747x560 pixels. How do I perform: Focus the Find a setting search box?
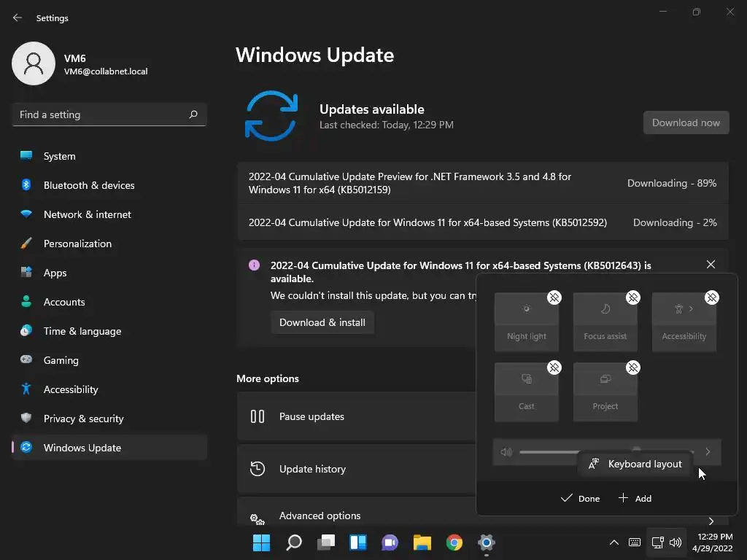point(109,114)
